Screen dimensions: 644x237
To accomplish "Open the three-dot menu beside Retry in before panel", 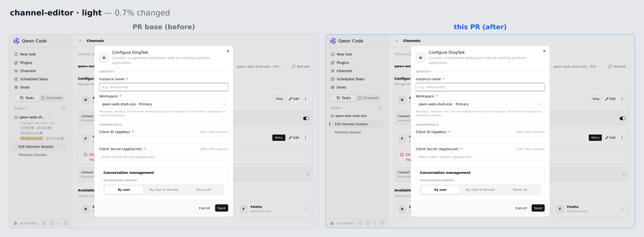I will [x=305, y=138].
